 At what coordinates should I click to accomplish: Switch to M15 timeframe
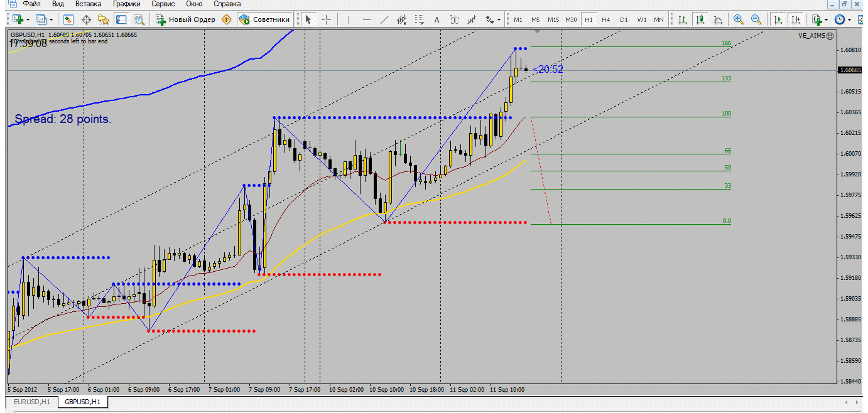(553, 19)
